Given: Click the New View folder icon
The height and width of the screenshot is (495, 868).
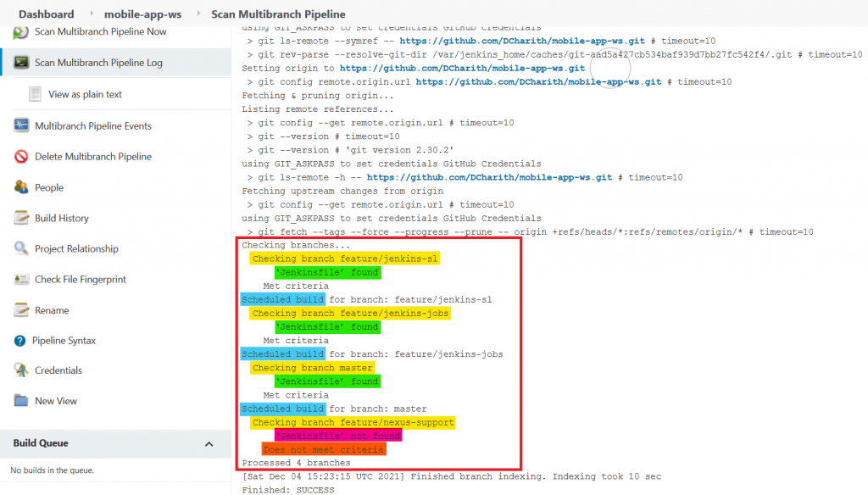Looking at the screenshot, I should coord(21,400).
